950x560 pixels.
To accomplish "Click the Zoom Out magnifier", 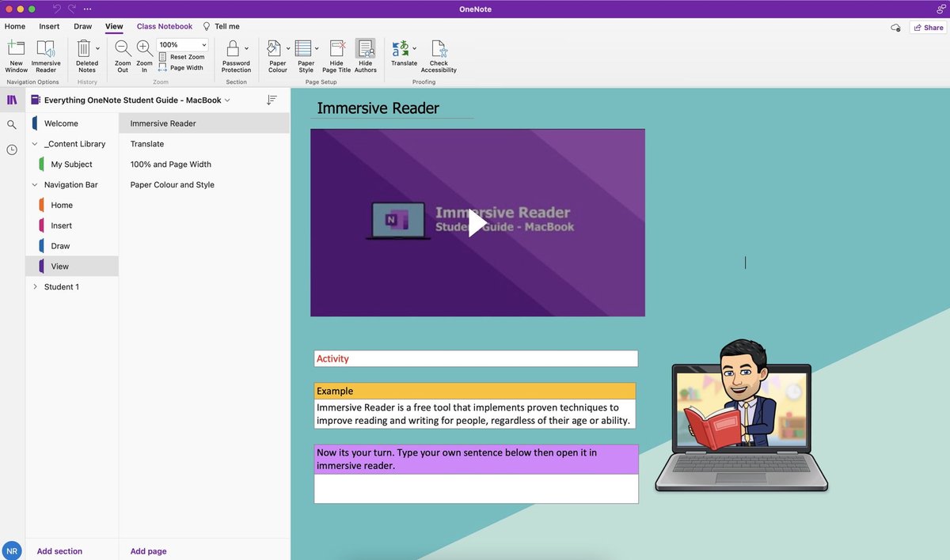I will pyautogui.click(x=123, y=56).
